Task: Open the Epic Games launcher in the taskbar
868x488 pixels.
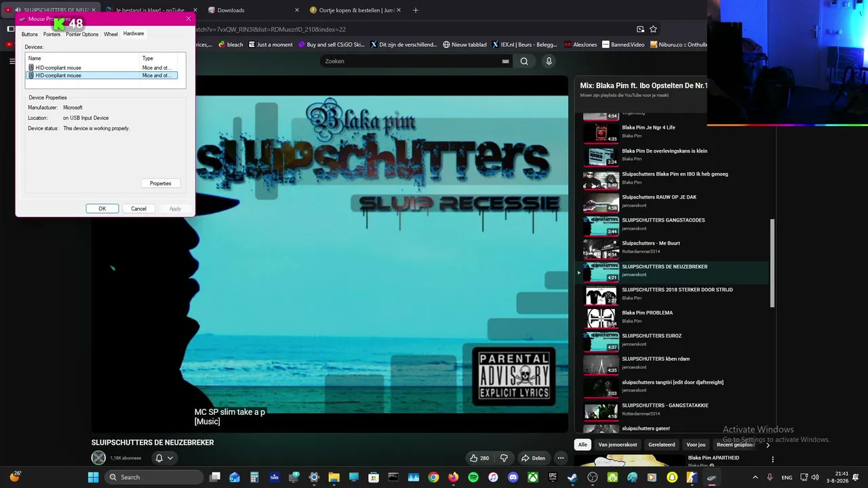Action: [553, 477]
